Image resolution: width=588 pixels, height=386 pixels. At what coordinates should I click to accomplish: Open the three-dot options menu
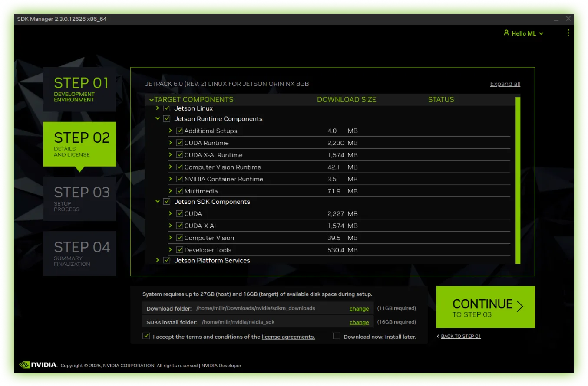click(568, 33)
